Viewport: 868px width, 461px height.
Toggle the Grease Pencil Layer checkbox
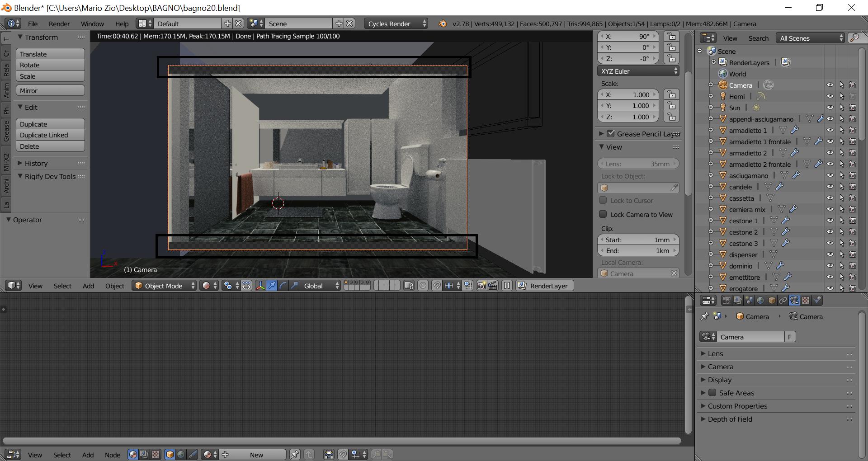coord(611,133)
